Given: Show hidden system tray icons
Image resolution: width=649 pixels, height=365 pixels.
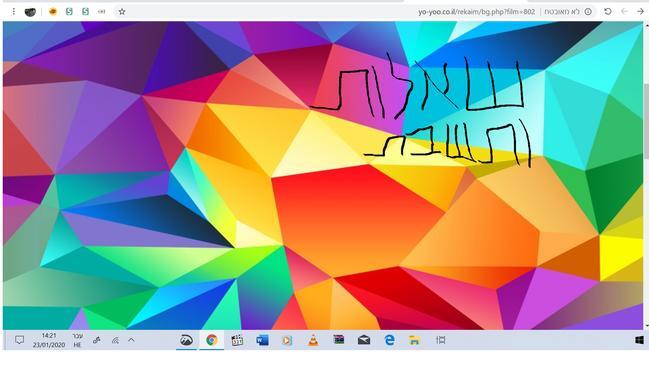Looking at the screenshot, I should click(131, 340).
